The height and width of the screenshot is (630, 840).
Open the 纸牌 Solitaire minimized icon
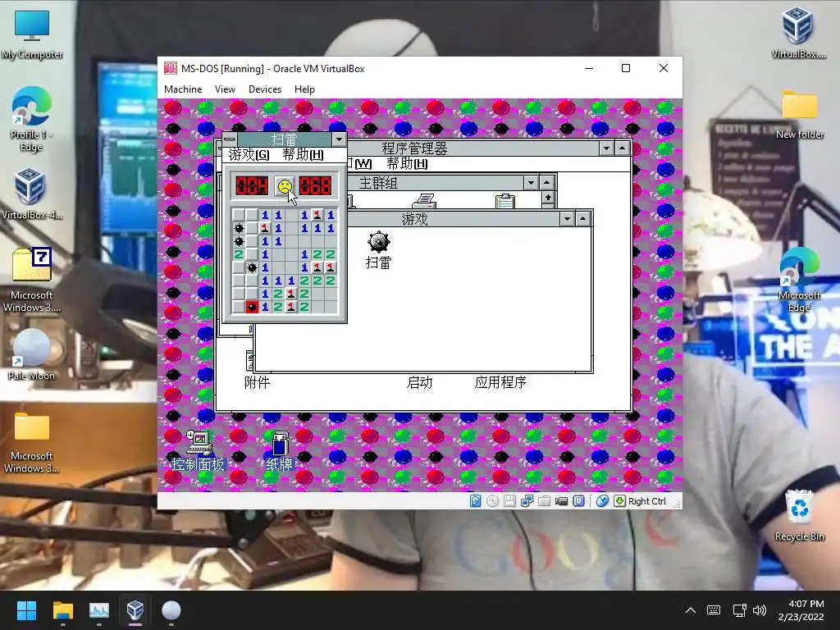point(281,452)
